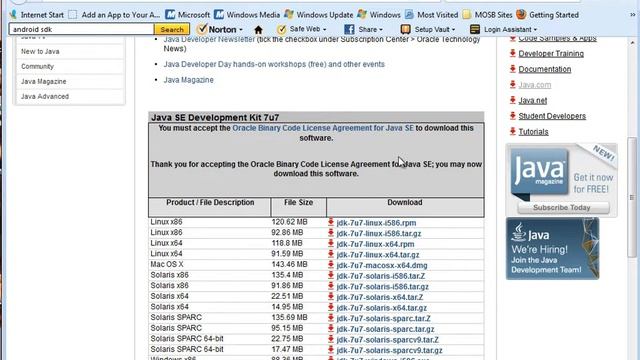This screenshot has height=360, width=640.
Task: Click the Norton checkmark logo
Action: [x=202, y=29]
